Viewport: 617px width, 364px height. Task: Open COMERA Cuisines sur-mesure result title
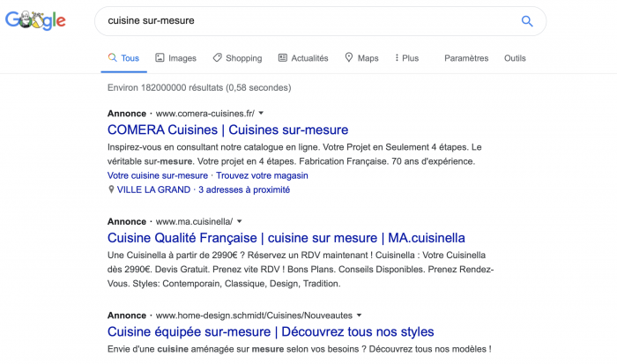pyautogui.click(x=227, y=130)
